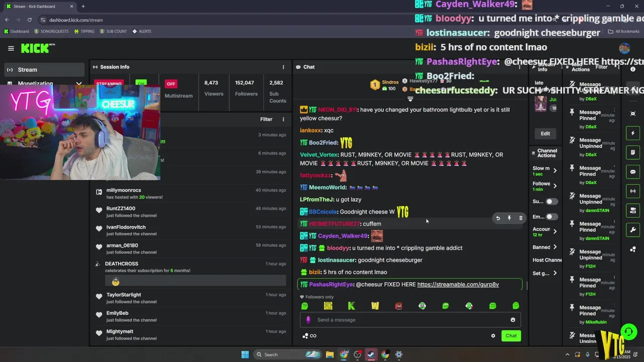
Task: Open the hamburger sidebar menu
Action: pos(11,48)
